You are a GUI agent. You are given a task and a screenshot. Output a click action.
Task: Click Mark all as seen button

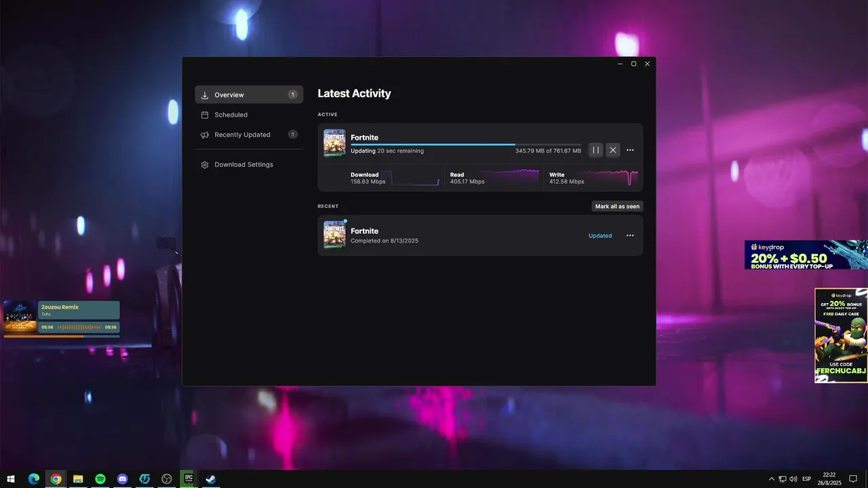[x=617, y=206]
